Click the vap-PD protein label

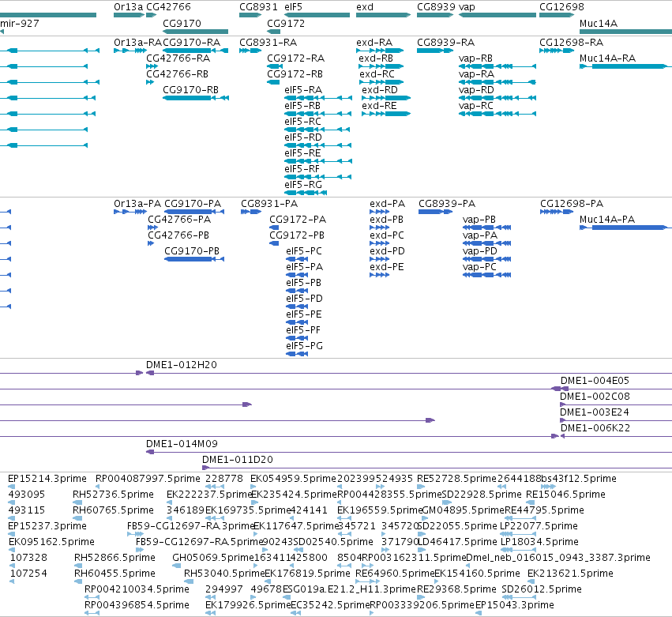tap(479, 251)
